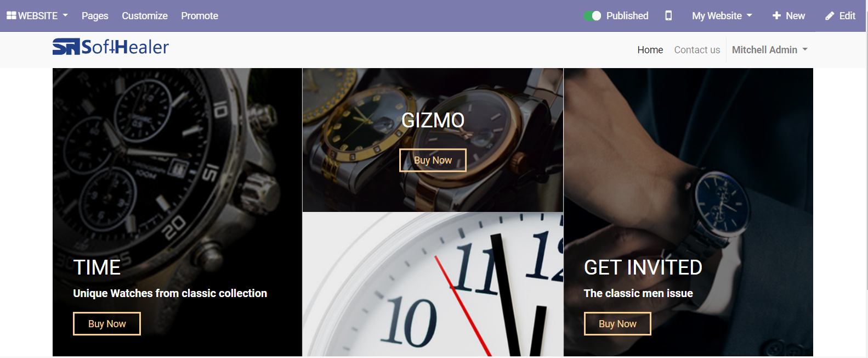Click the pencil Edit icon
This screenshot has width=868, height=358.
[x=830, y=16]
